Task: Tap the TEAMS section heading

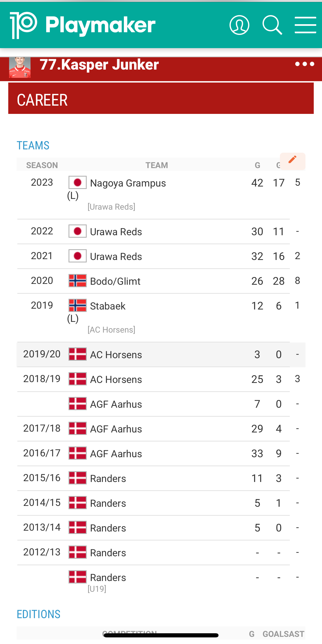Action: click(x=33, y=146)
